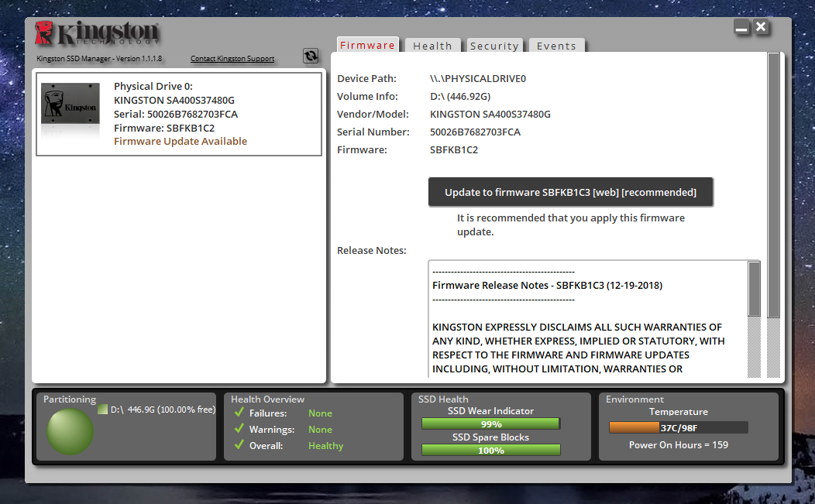Click Firmware Release Notes SBFKB1C3 heading
Screen dimensions: 815x504
[547, 285]
